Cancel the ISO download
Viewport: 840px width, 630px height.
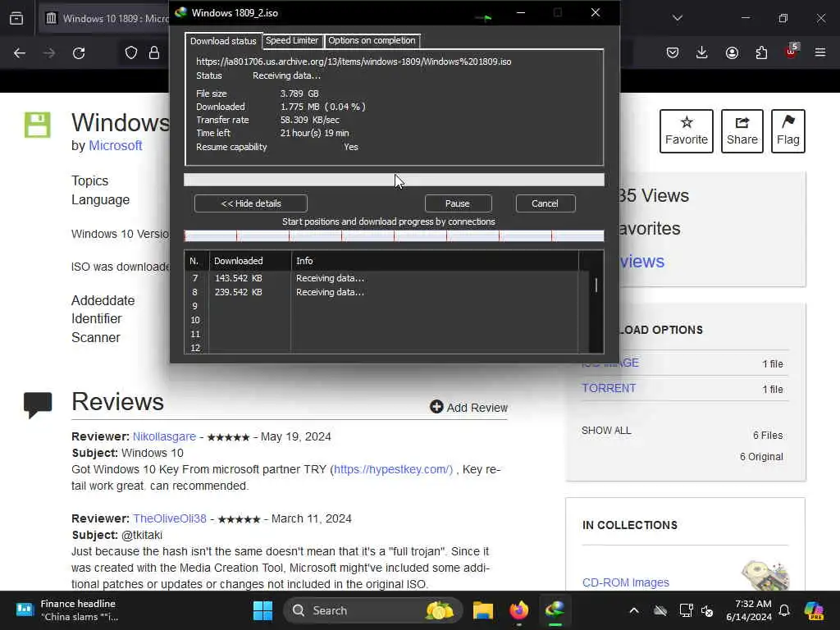pos(545,203)
